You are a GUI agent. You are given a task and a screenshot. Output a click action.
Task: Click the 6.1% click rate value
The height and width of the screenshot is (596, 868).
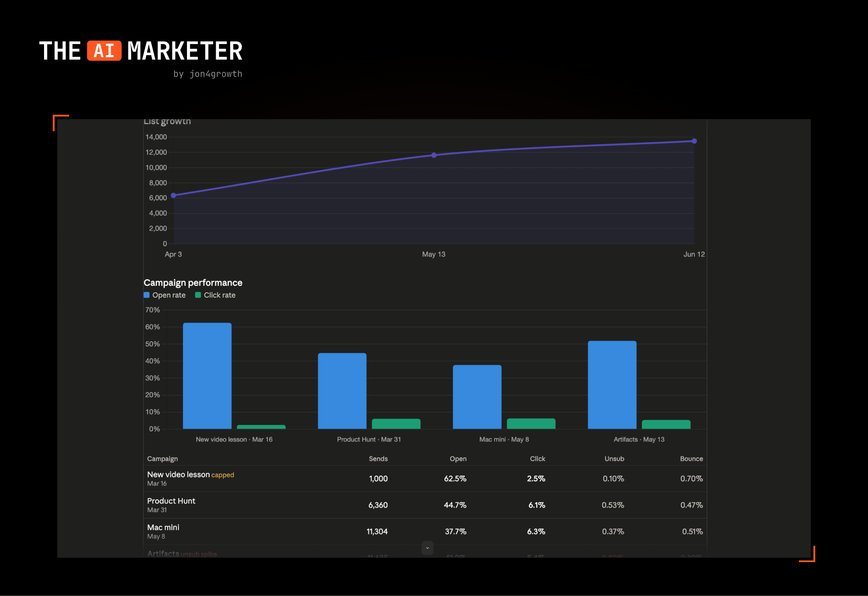(x=537, y=505)
